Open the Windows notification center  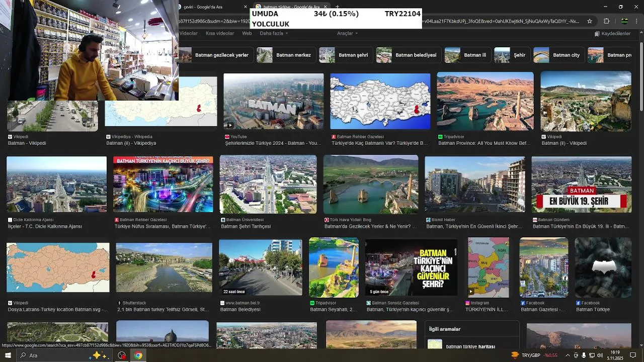pos(633,355)
